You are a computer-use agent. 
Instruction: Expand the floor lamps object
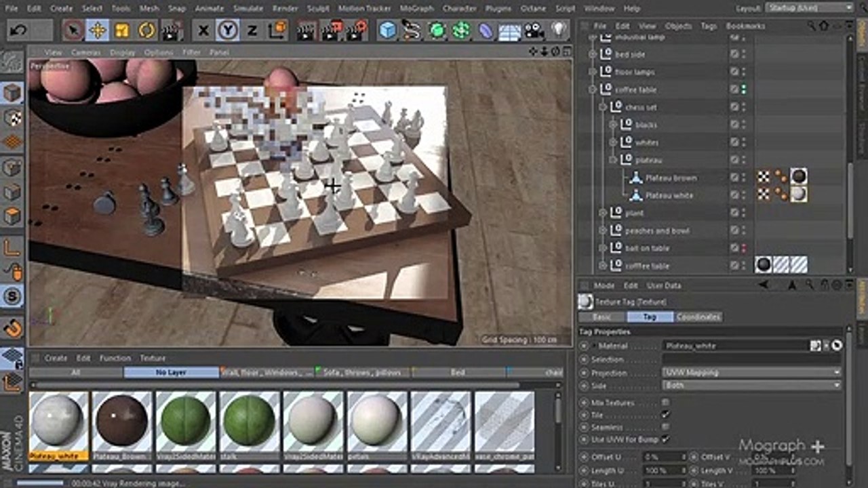point(593,72)
